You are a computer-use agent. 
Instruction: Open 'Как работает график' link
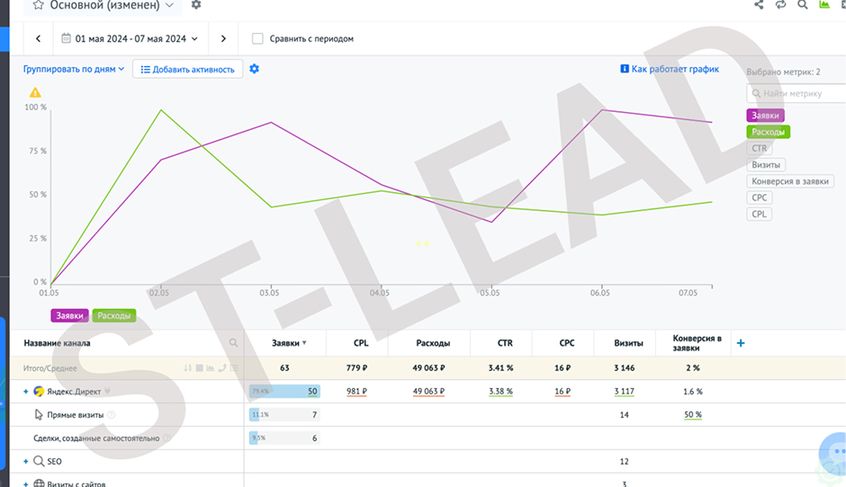[x=670, y=68]
